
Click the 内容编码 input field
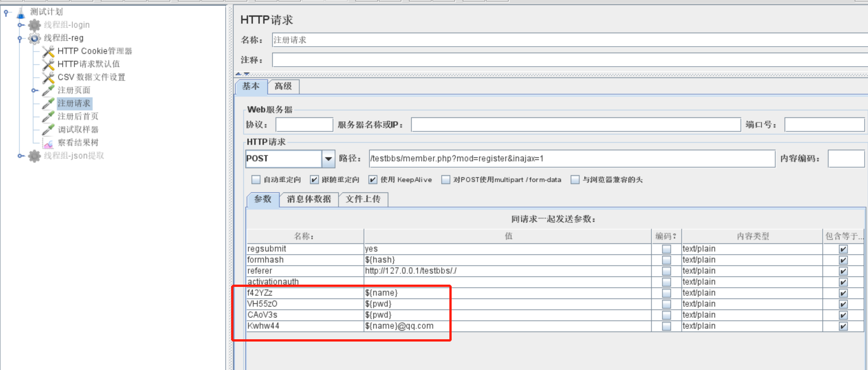[846, 159]
